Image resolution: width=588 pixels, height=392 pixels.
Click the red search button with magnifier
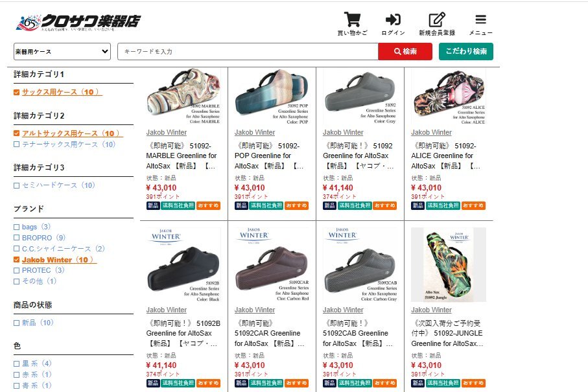point(405,51)
